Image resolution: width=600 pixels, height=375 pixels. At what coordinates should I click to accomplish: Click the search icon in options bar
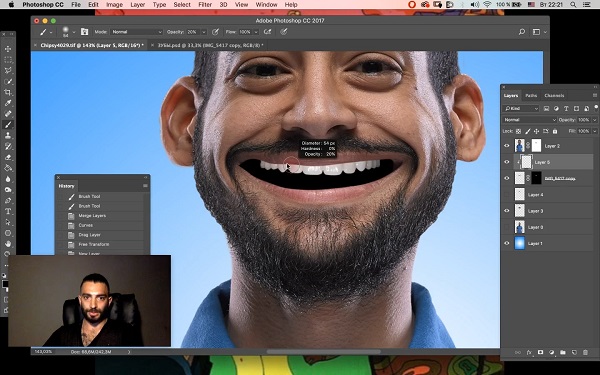point(522,32)
